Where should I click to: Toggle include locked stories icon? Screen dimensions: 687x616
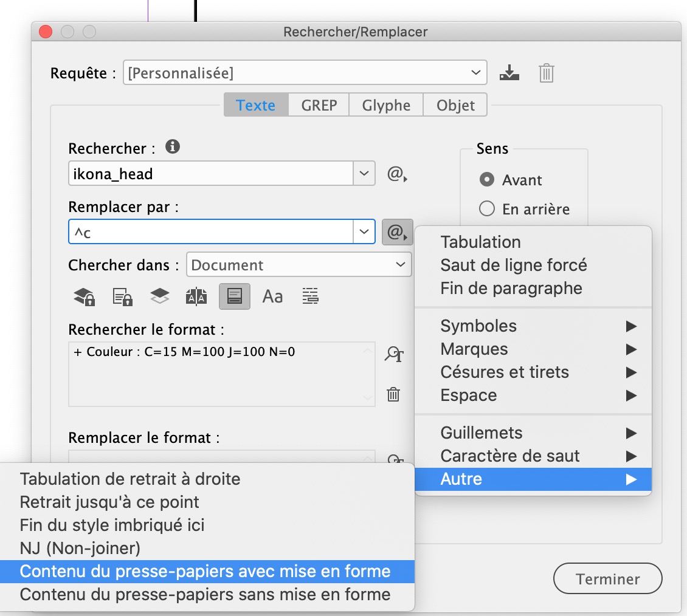[122, 296]
